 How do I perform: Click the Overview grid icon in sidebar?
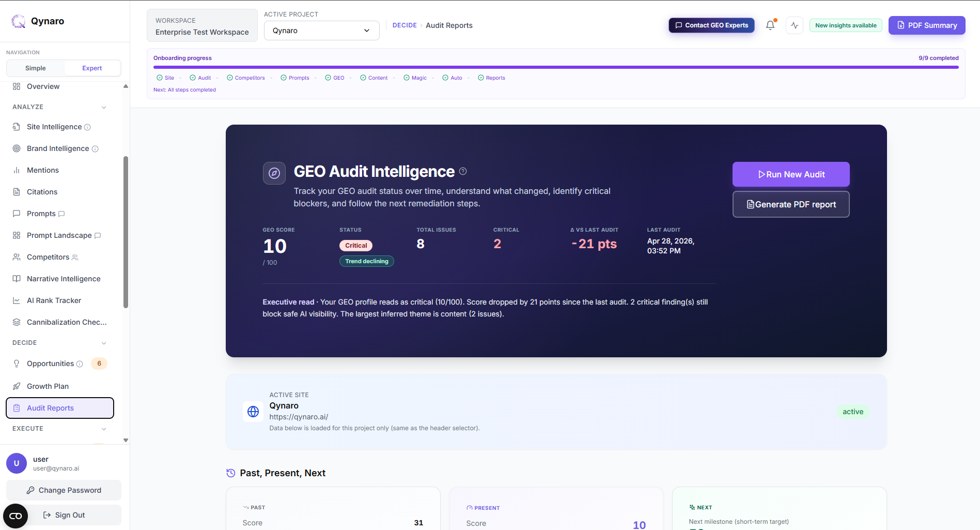pos(17,86)
